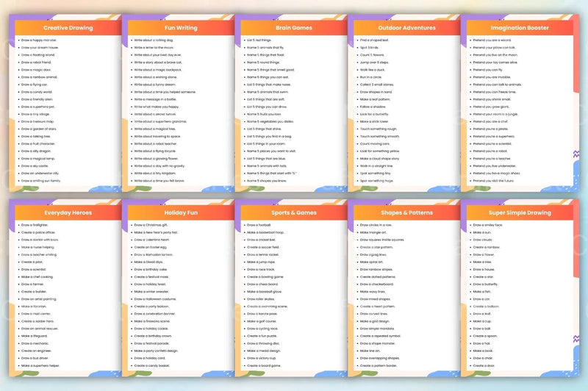Select 'Write about a flying bicycle.'
Screen dimensions: 588x391
pos(155,151)
